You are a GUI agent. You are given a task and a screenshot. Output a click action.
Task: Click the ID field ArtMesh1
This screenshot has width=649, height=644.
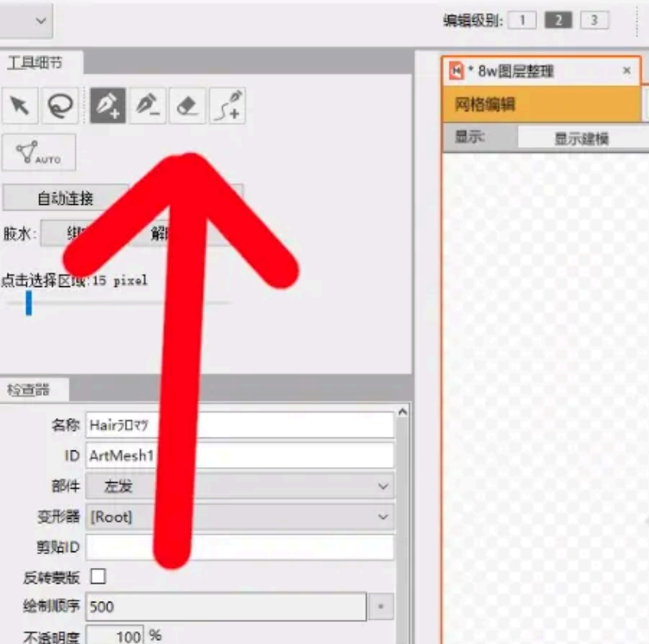[x=239, y=456]
